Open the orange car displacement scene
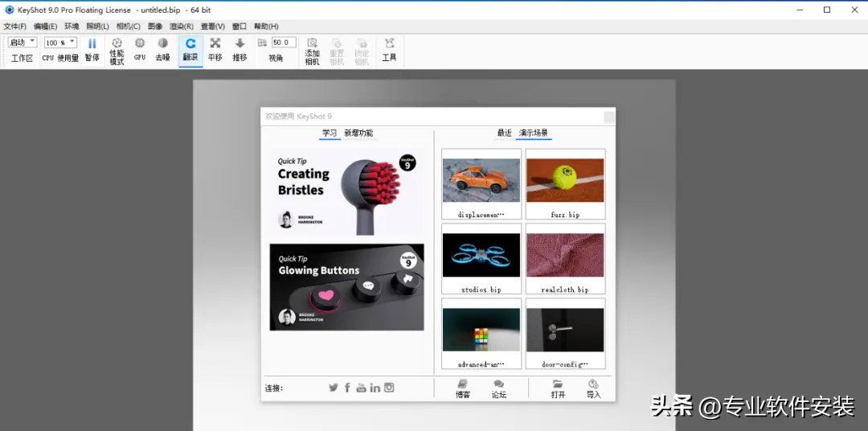Viewport: 868px width, 431px height. [481, 184]
